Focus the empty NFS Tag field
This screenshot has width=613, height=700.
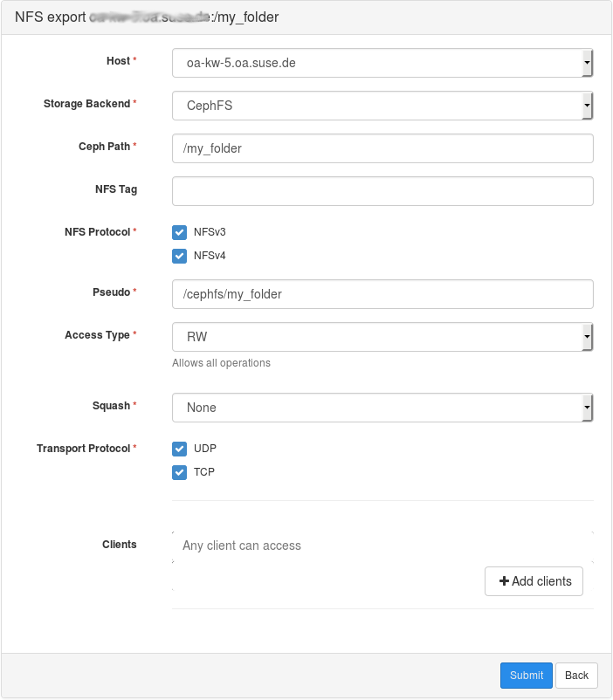(382, 191)
